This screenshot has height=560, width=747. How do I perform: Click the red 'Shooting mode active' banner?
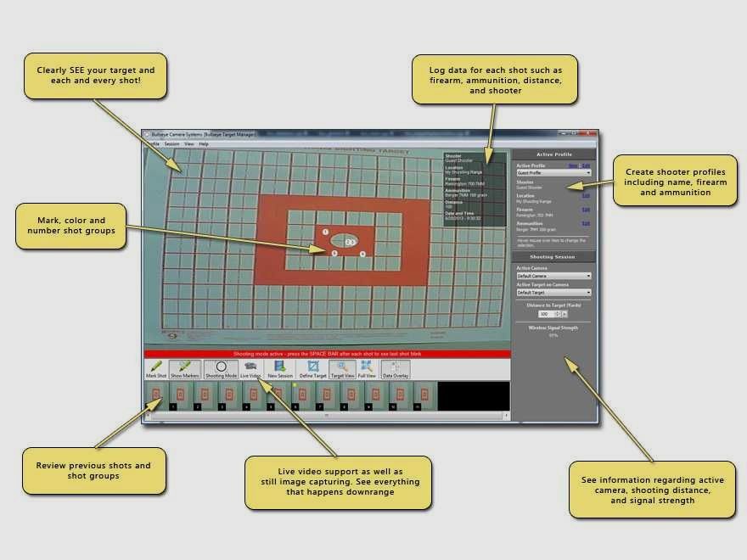pos(328,355)
